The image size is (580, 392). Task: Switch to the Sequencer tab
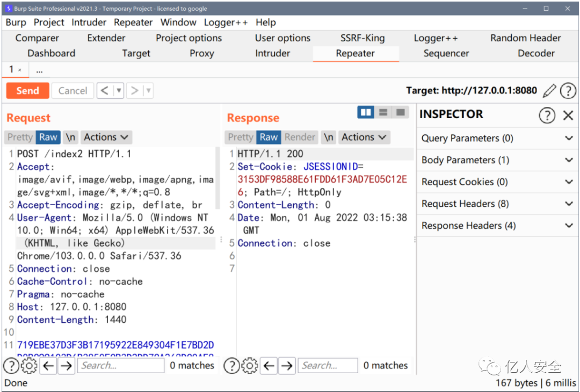[446, 54]
